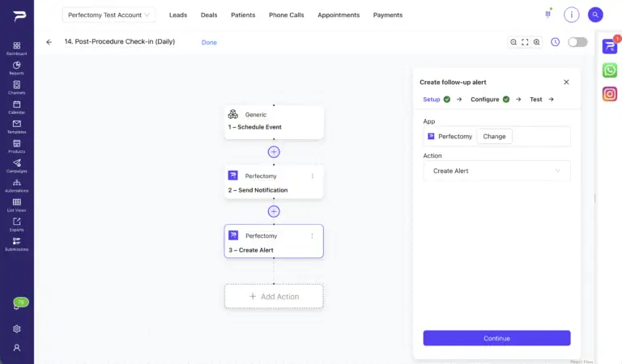Open the dialpad icon in header
The width and height of the screenshot is (622, 364).
pyautogui.click(x=547, y=15)
